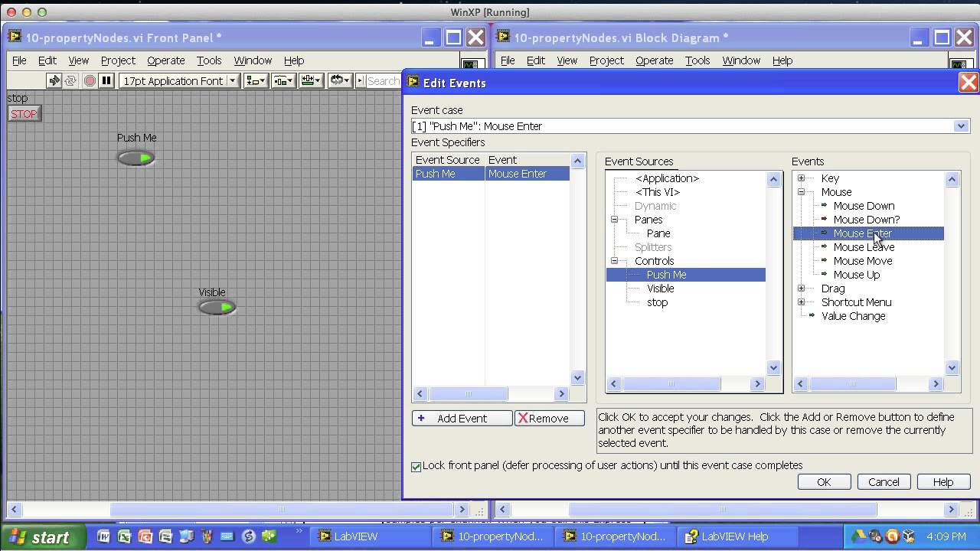
Task: Open the 17pt Application Font dropdown
Action: (179, 80)
